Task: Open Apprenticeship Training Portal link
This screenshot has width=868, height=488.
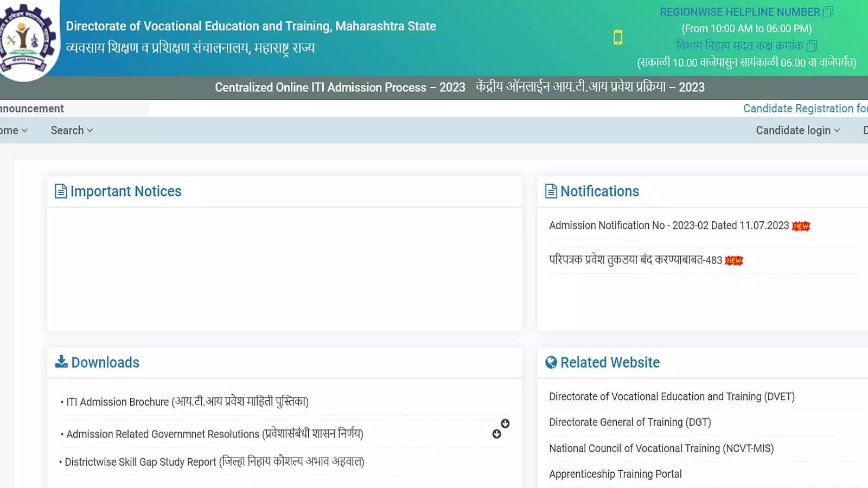Action: [x=615, y=474]
